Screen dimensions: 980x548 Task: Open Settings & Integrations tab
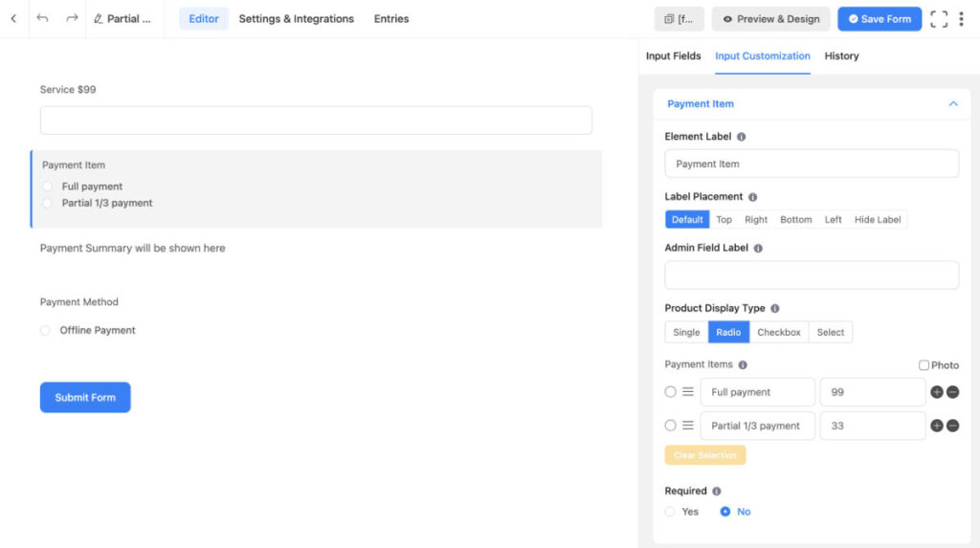coord(297,19)
